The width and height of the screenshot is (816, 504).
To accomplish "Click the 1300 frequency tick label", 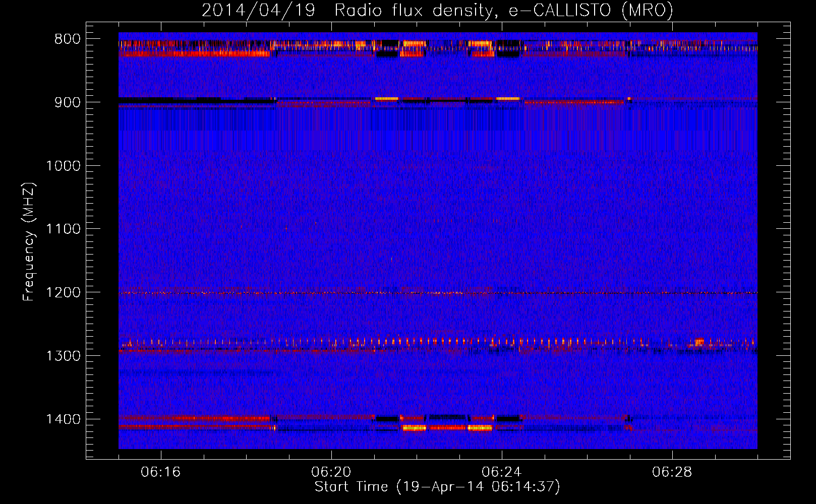I will coord(63,356).
